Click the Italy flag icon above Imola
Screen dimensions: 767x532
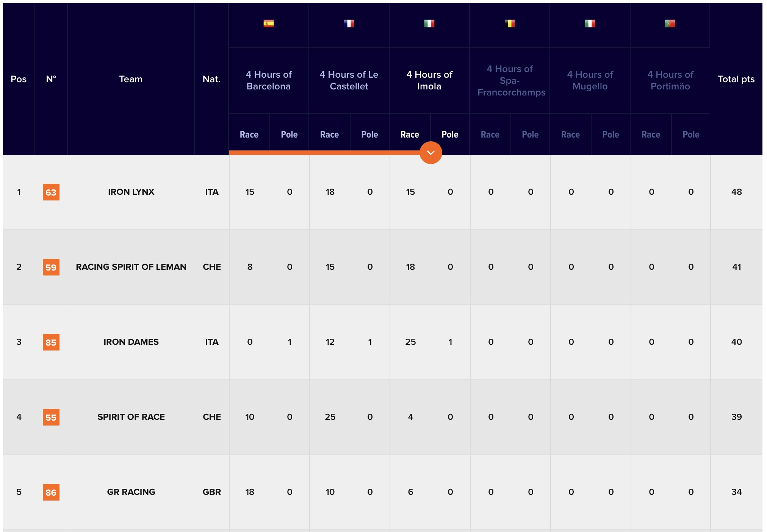click(x=429, y=23)
